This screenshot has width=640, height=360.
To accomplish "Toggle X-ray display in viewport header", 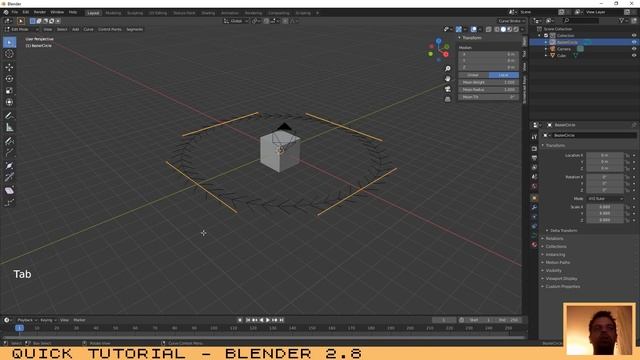I will pyautogui.click(x=489, y=29).
